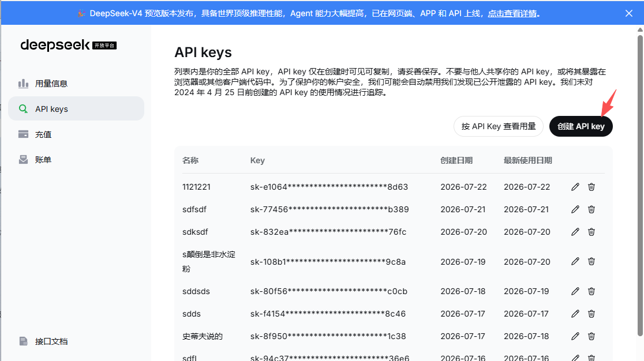Follow the 点击查看详情 banner link

point(512,13)
